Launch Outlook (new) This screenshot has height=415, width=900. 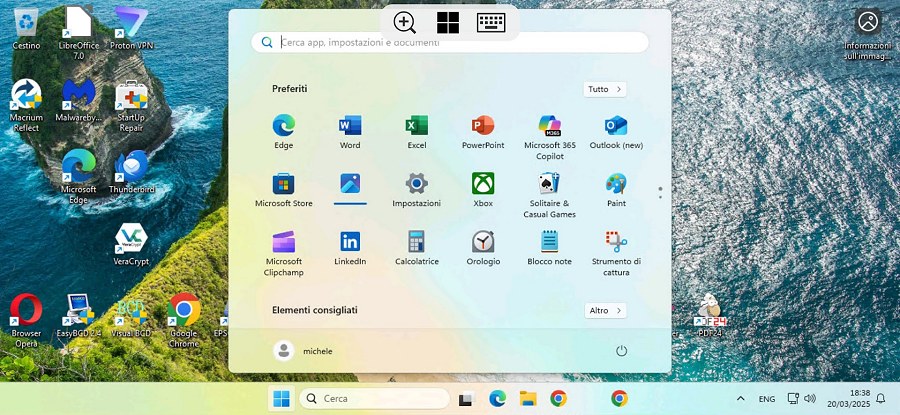point(616,131)
